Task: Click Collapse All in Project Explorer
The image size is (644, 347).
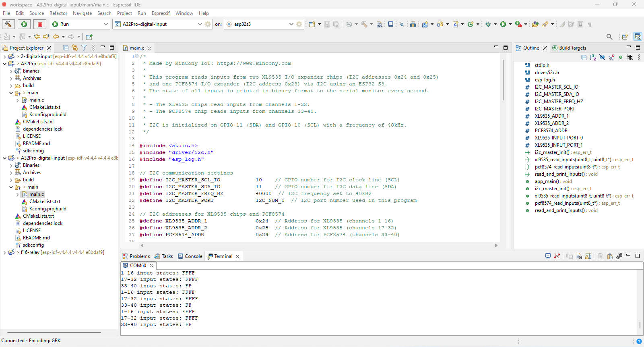Action: (x=66, y=48)
